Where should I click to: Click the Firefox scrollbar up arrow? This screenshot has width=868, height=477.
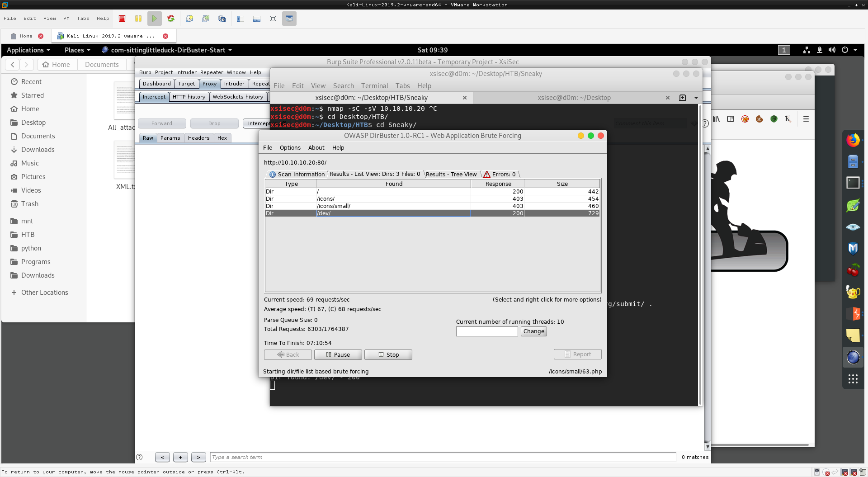(x=708, y=149)
